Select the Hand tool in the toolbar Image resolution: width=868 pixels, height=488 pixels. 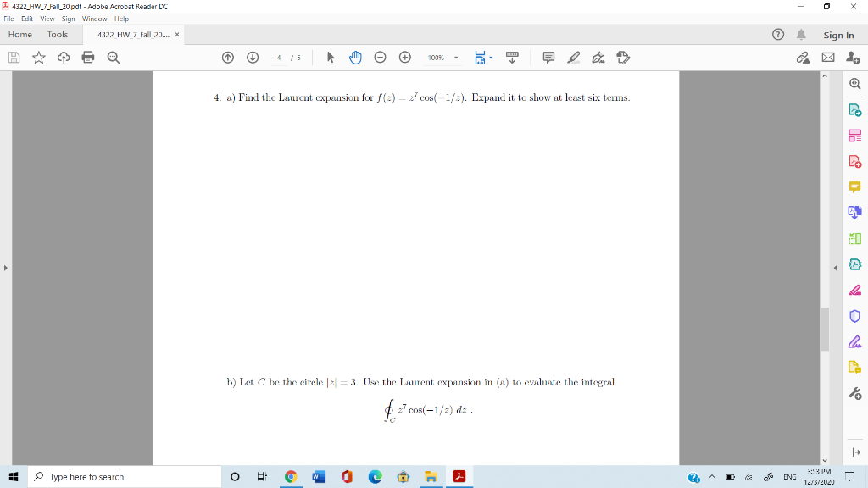355,57
